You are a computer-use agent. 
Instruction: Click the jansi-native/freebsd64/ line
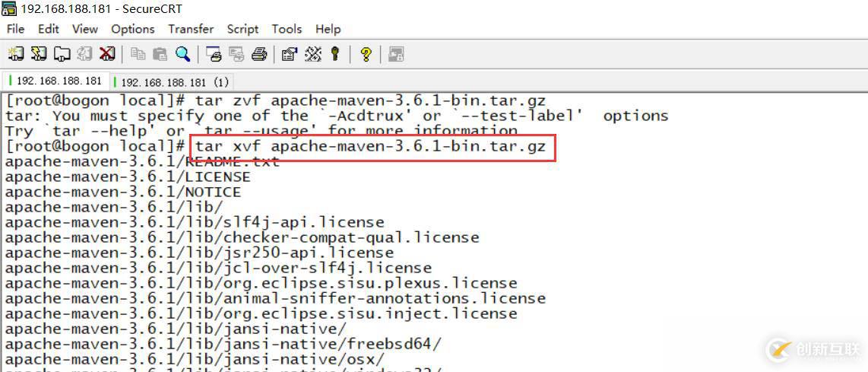[x=223, y=344]
